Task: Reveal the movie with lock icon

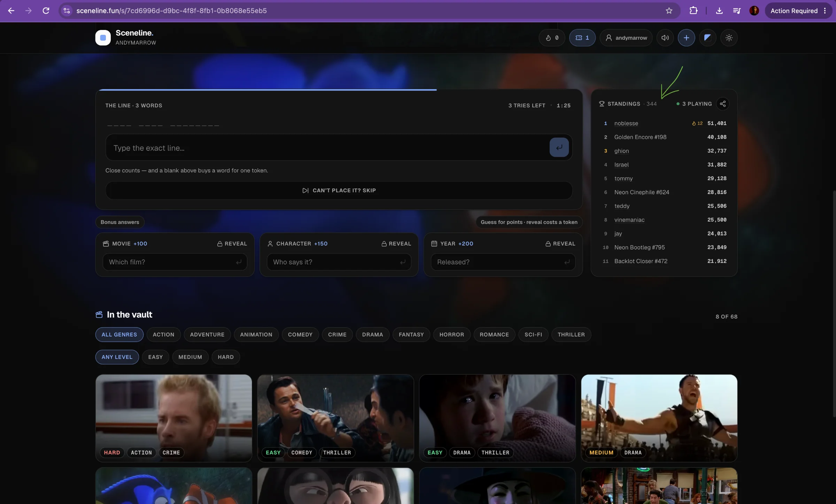Action: (x=232, y=243)
